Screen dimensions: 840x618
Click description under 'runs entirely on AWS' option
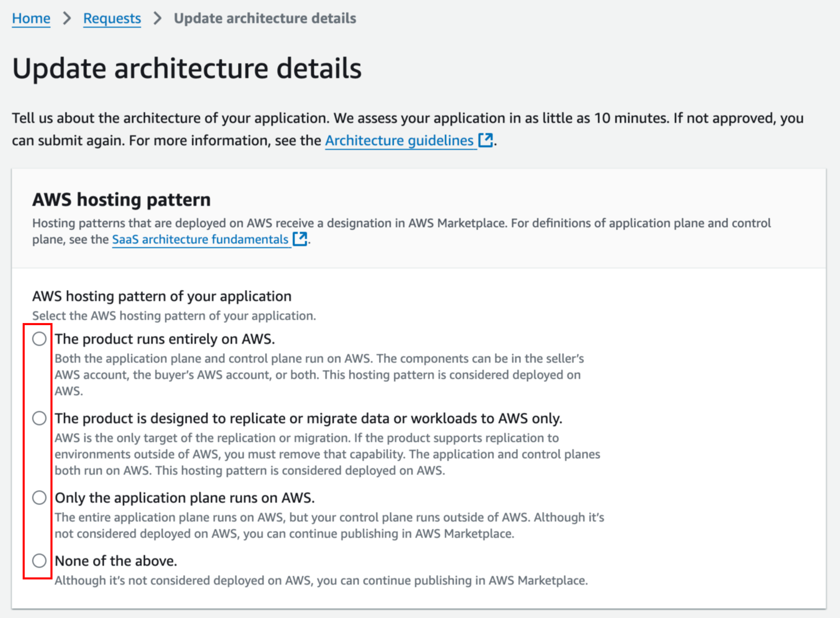tap(319, 375)
